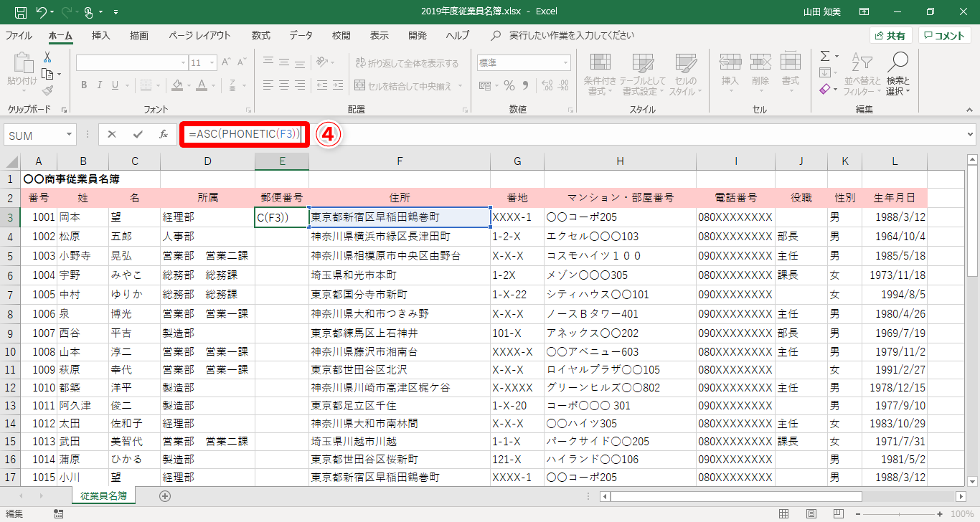Click the 共有 share button
This screenshot has width=980, height=522.
[x=890, y=36]
